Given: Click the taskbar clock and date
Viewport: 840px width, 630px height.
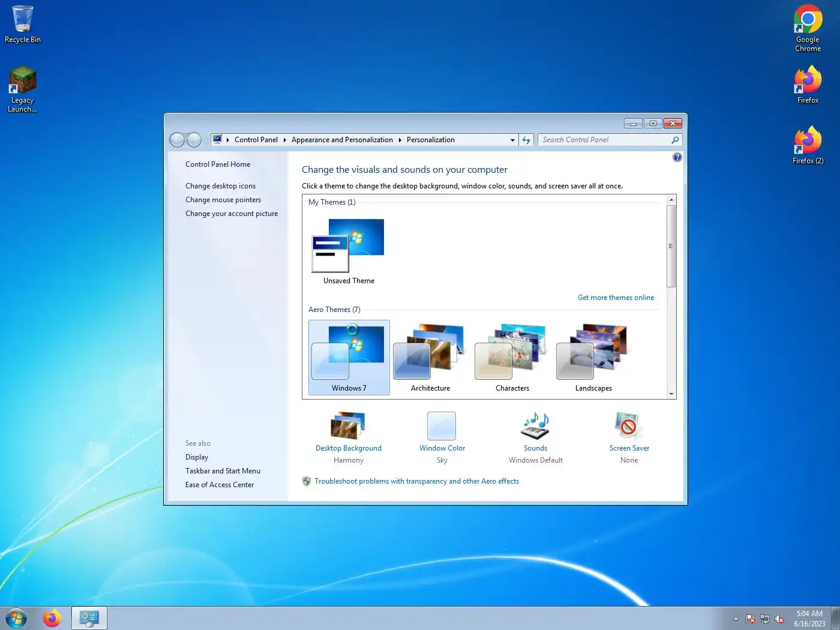Looking at the screenshot, I should point(809,619).
